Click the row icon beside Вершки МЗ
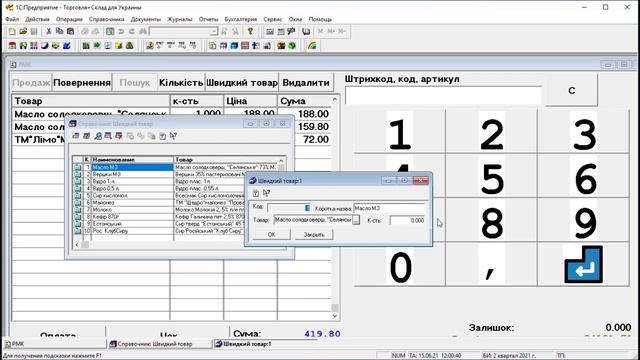The width and height of the screenshot is (640, 360). click(78, 174)
